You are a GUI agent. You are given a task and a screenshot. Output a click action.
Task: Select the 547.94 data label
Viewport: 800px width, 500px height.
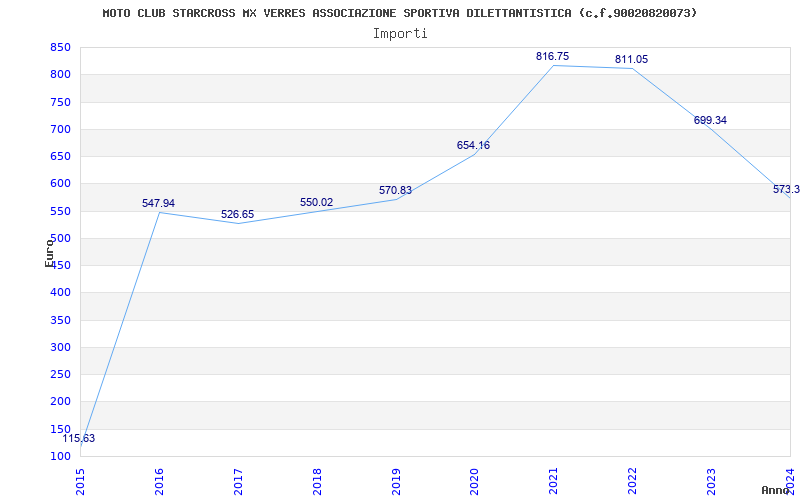tap(158, 204)
